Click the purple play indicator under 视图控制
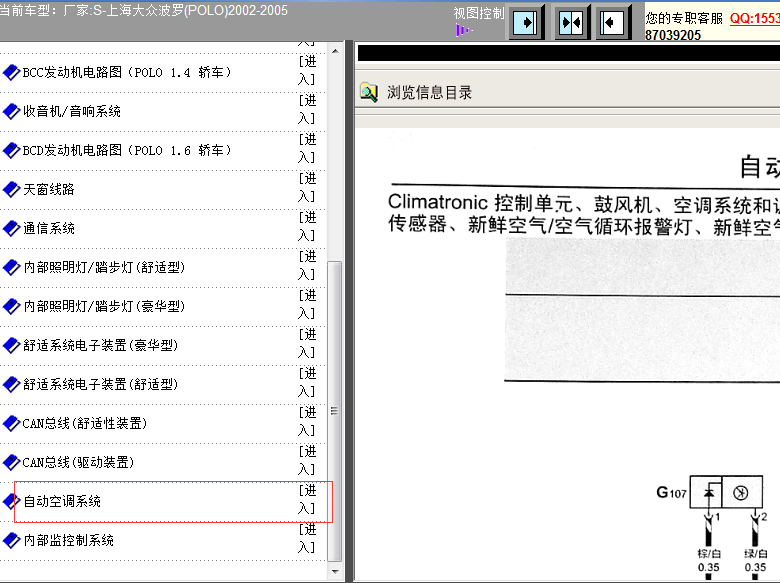 click(x=463, y=31)
